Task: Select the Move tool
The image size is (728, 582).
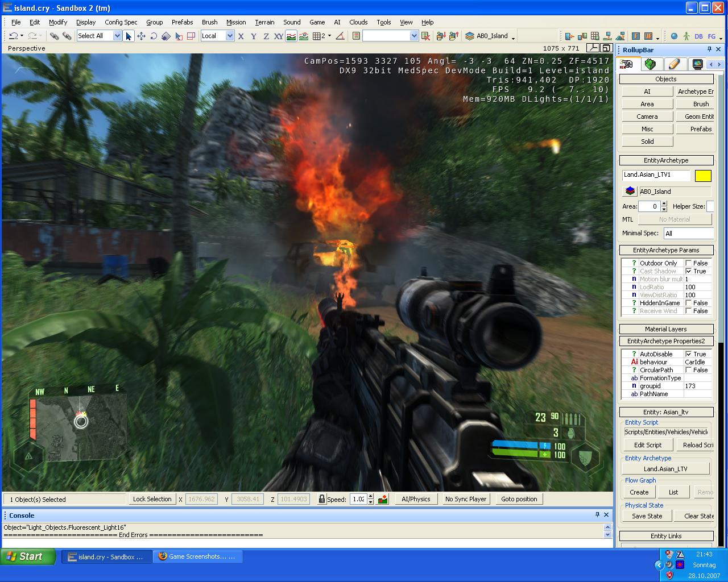Action: (141, 36)
